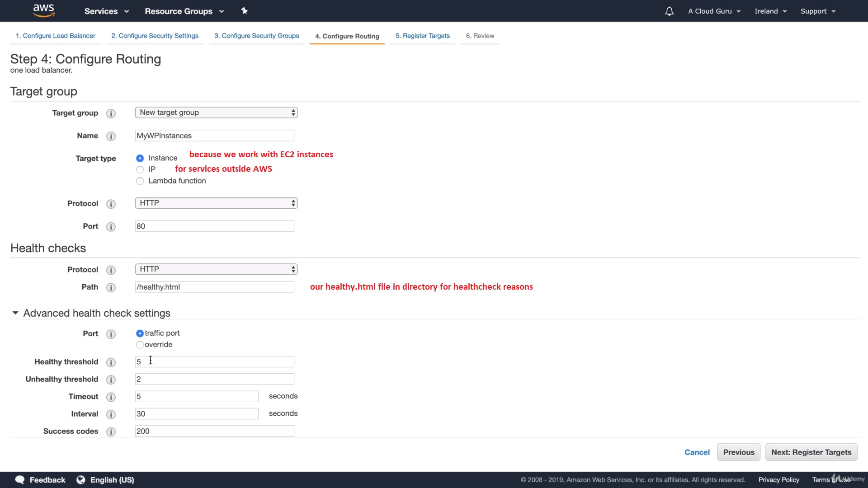
Task: Click info icon beside Success codes
Action: (x=111, y=432)
